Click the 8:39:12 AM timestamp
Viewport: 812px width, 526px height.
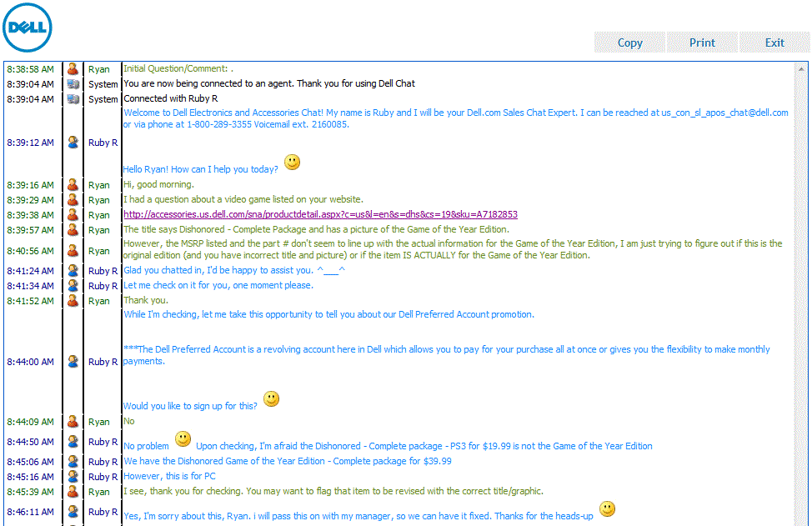click(x=31, y=143)
